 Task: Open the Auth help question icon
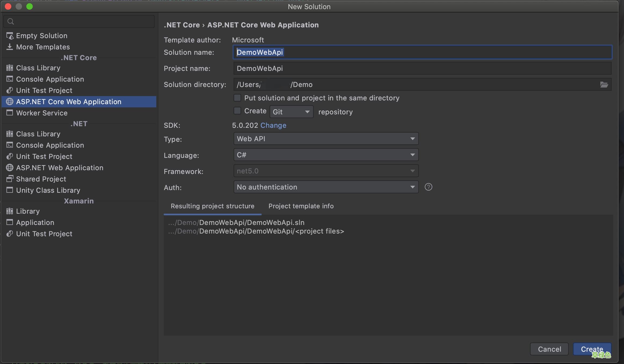(x=429, y=187)
